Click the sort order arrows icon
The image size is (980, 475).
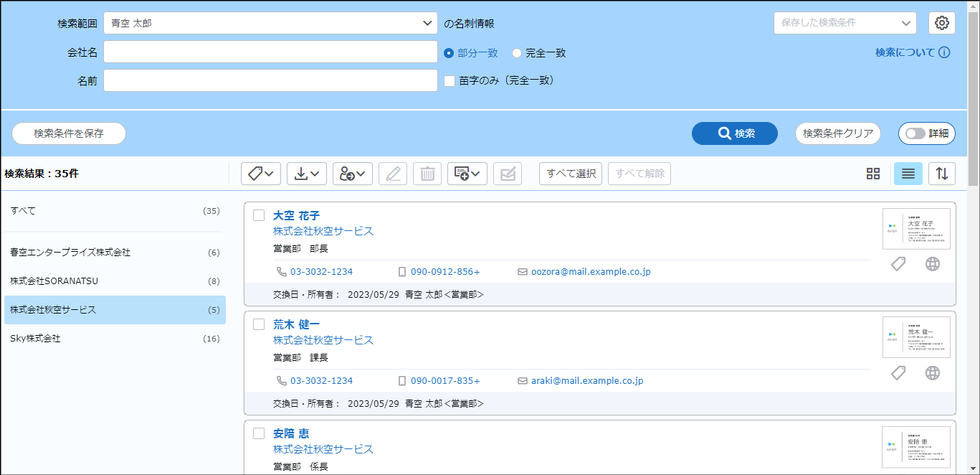click(942, 174)
